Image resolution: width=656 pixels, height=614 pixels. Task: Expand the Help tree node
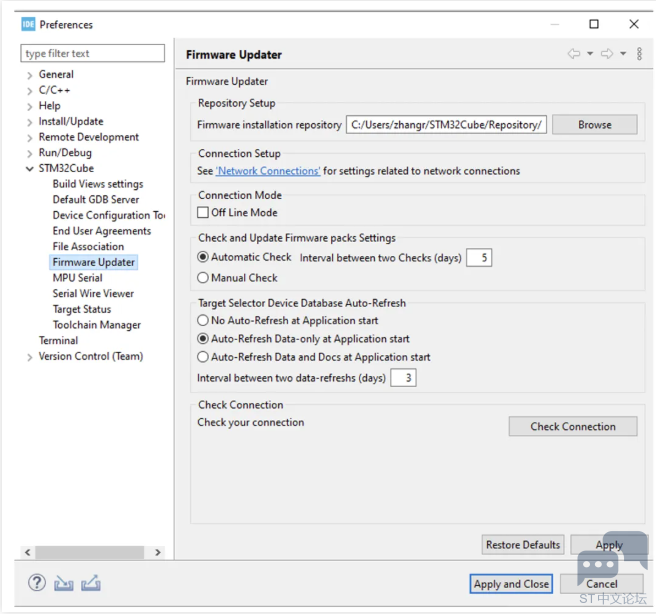(x=29, y=107)
